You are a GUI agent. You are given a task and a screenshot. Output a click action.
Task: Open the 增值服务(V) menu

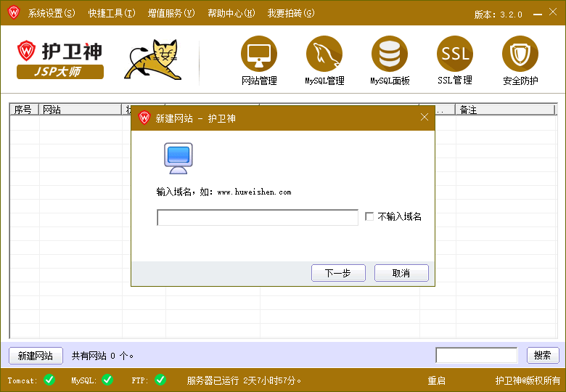171,13
